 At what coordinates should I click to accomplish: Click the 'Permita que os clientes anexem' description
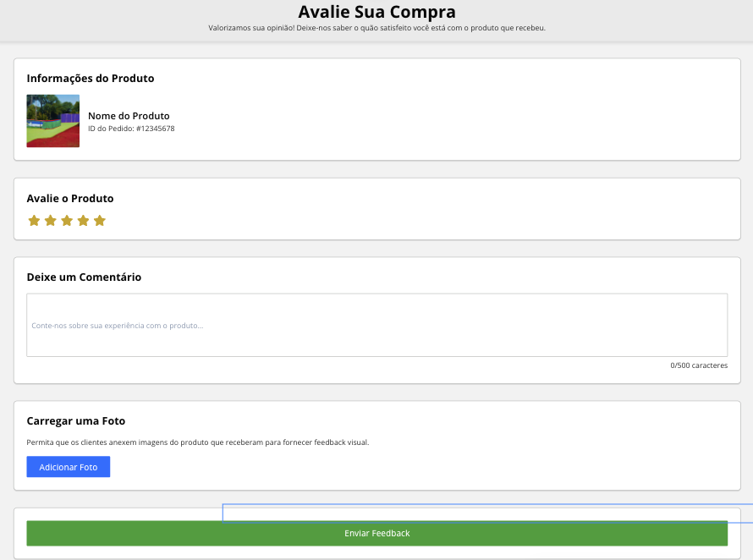tap(198, 442)
